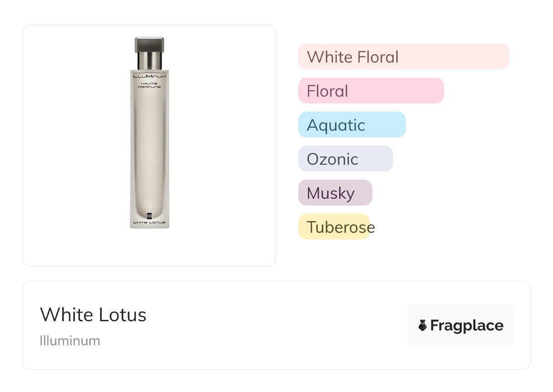Screen dimensions: 553x392
Task: Click the Illuminum logo printed on the bottle
Action: tap(149, 77)
